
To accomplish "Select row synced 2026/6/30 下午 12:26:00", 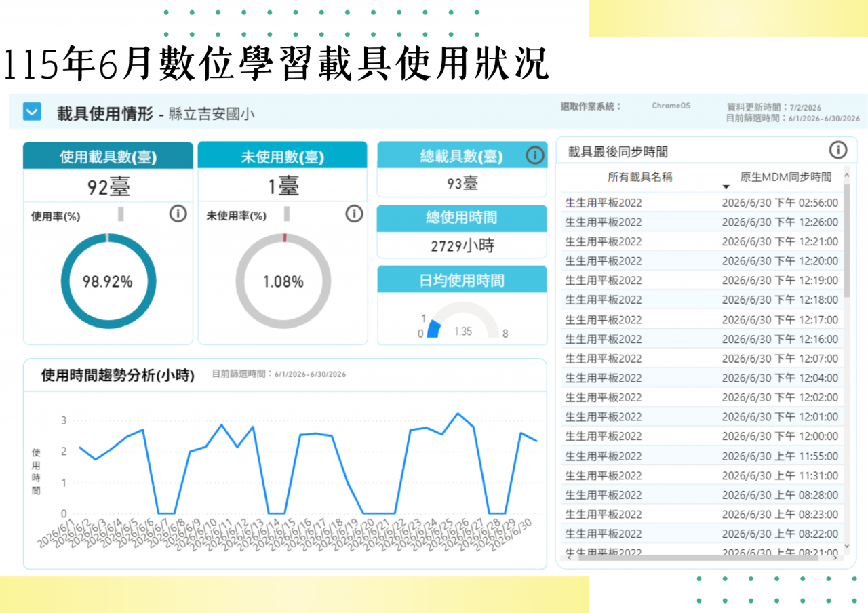I will click(703, 222).
